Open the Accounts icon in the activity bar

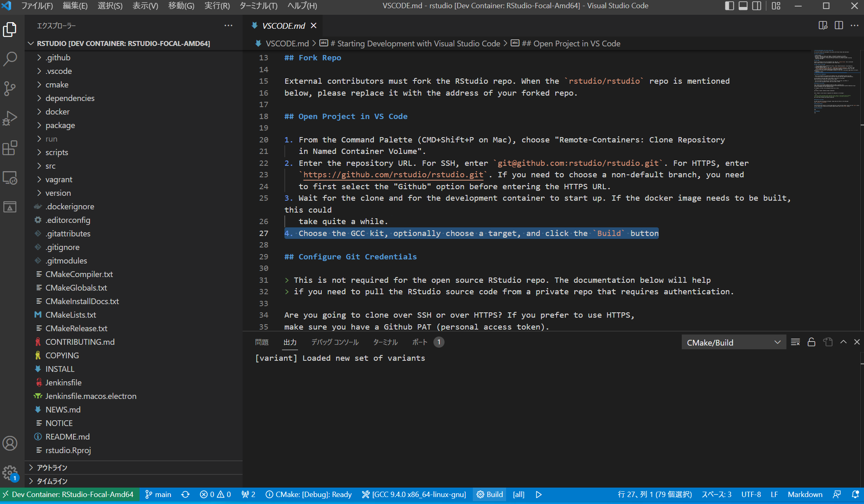(10, 443)
